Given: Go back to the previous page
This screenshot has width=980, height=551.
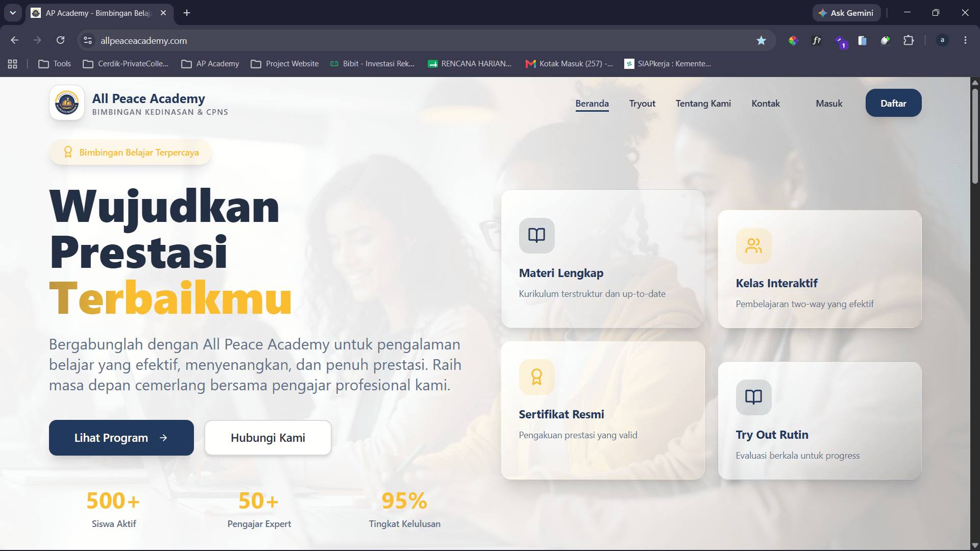Looking at the screenshot, I should coord(14,40).
